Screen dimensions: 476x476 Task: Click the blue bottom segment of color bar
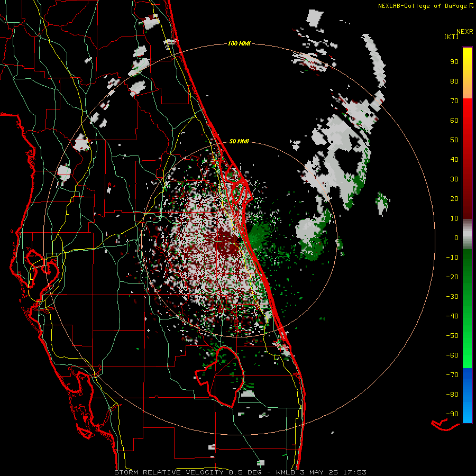467,396
